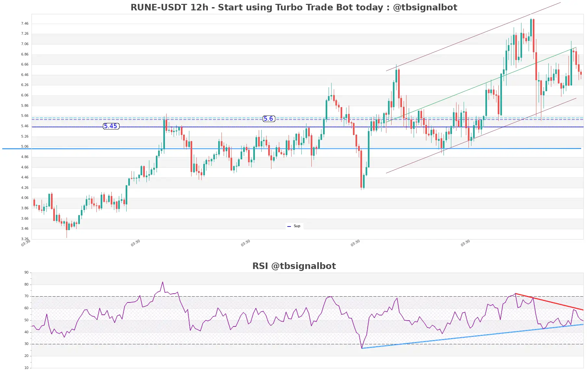
Task: Click the 3.46 price axis label
Action: coord(25,228)
